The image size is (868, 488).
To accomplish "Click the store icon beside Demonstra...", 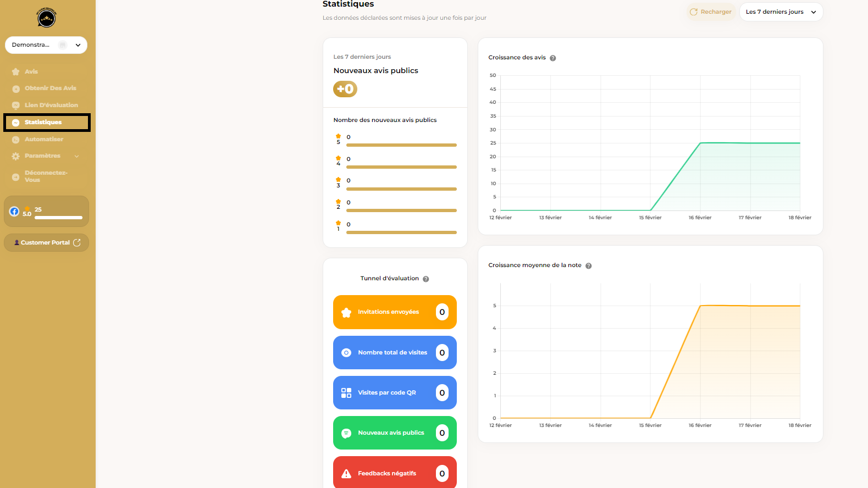I will (x=63, y=45).
